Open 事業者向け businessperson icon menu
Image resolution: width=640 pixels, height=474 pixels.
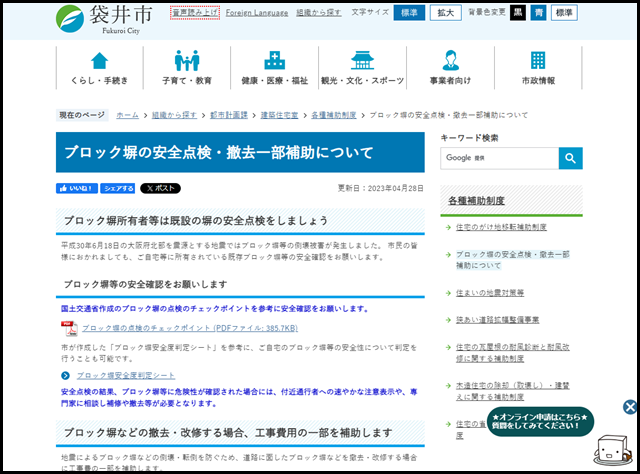450,67
